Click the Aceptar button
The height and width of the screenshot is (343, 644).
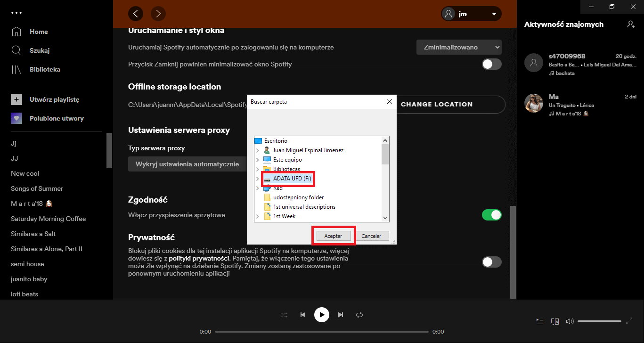pyautogui.click(x=334, y=236)
